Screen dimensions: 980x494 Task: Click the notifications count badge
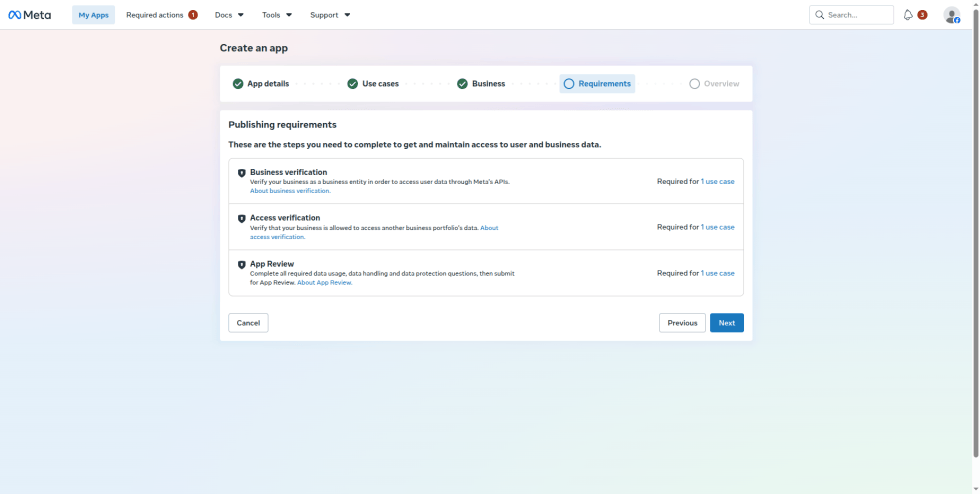point(922,15)
